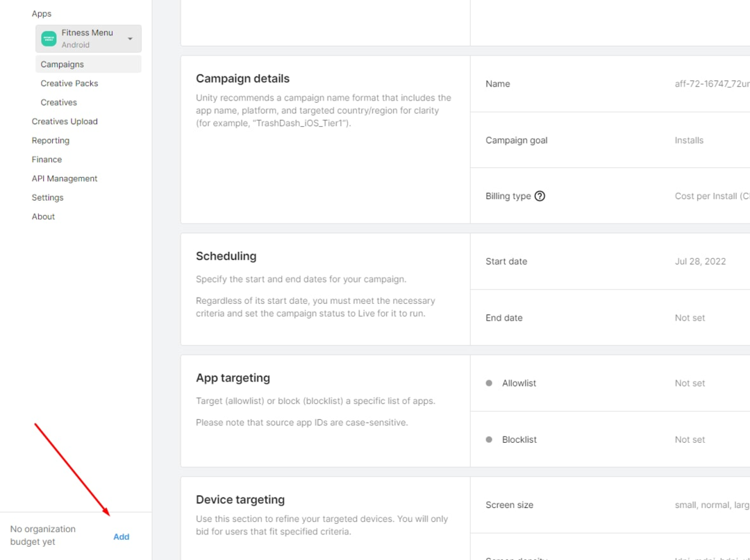Click the Fitness Menu app icon
750x560 pixels.
pyautogui.click(x=49, y=39)
